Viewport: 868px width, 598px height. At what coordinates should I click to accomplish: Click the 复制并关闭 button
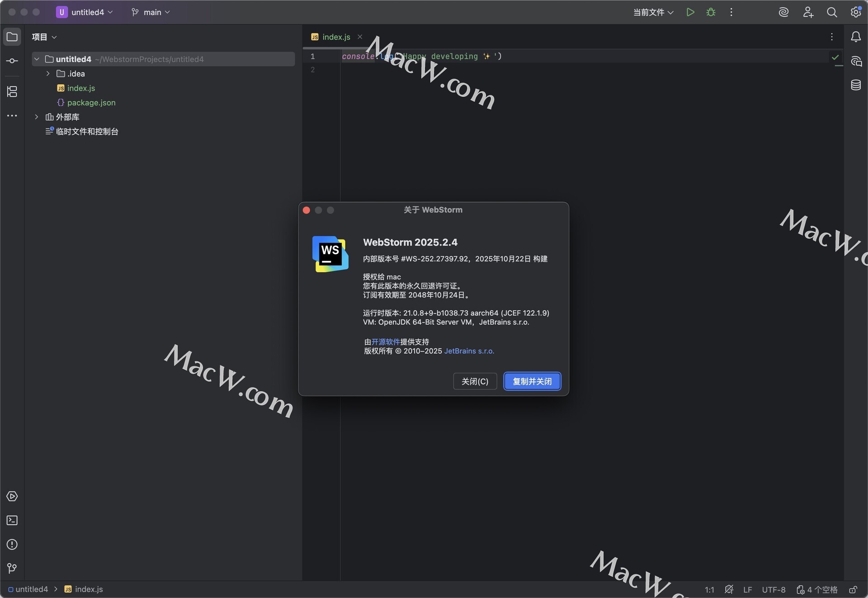pos(532,381)
